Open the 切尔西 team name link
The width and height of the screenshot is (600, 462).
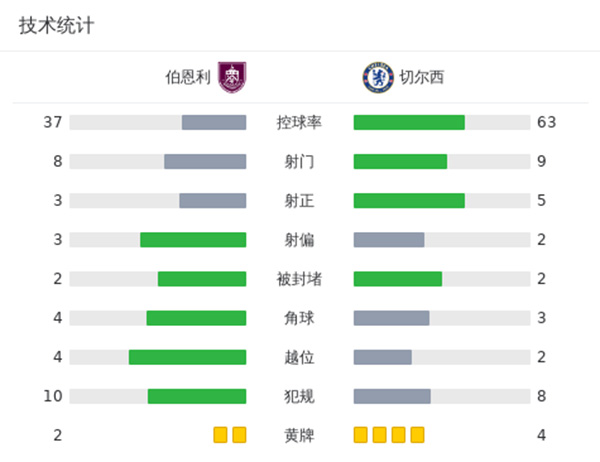[x=423, y=78]
